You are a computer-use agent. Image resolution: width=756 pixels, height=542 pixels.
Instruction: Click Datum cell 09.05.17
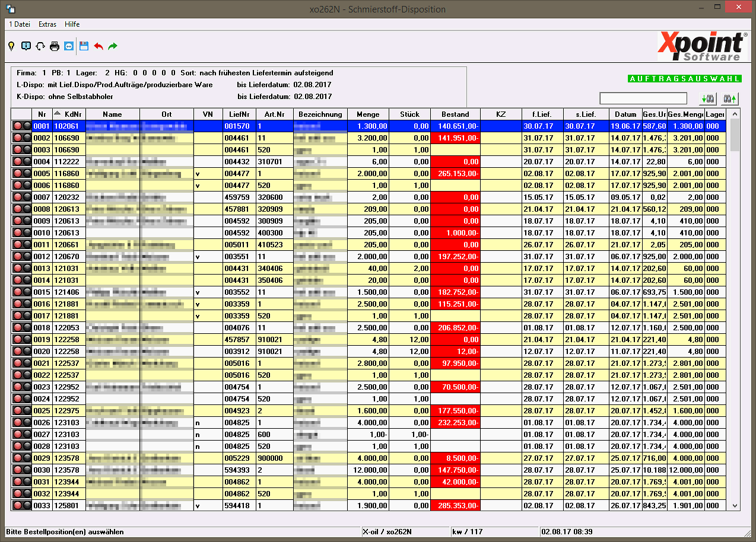(x=625, y=197)
